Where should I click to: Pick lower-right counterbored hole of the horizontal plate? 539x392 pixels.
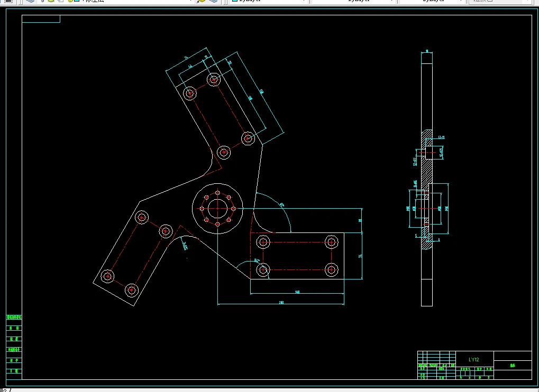[x=331, y=270]
